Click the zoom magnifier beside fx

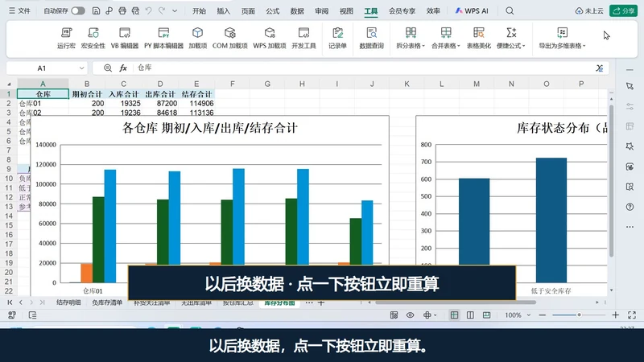[x=108, y=68]
